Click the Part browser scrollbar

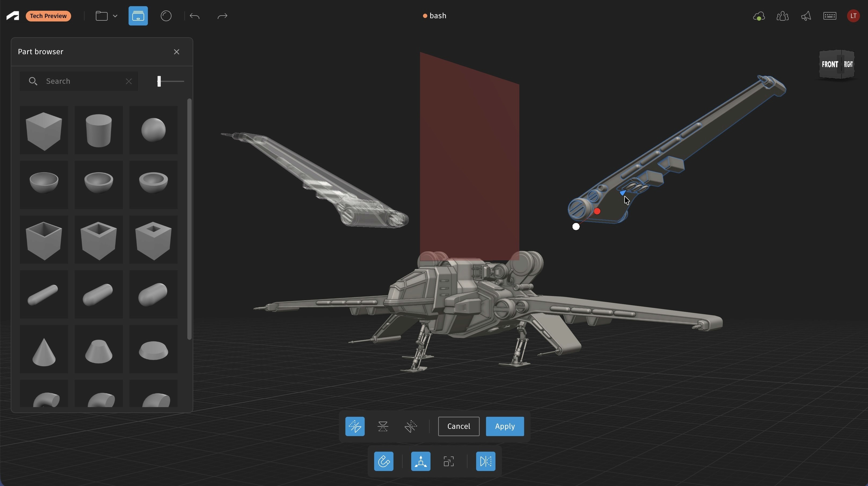[x=189, y=219]
